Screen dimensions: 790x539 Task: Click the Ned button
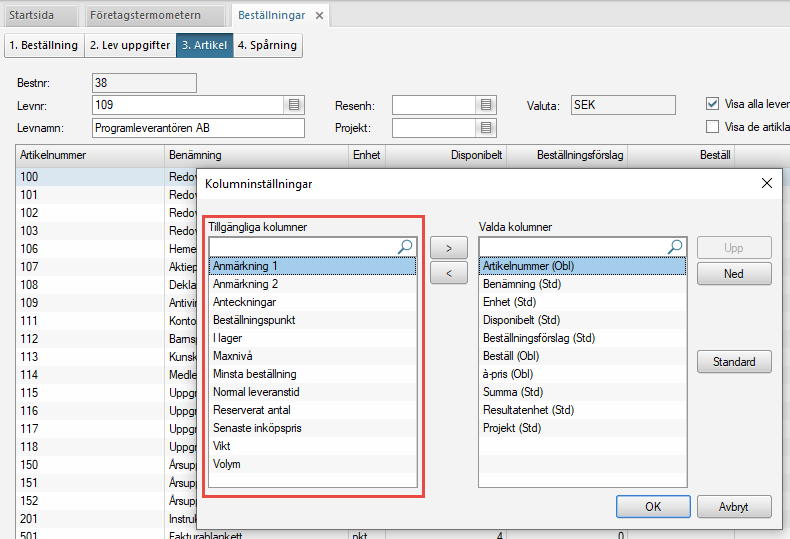click(733, 273)
